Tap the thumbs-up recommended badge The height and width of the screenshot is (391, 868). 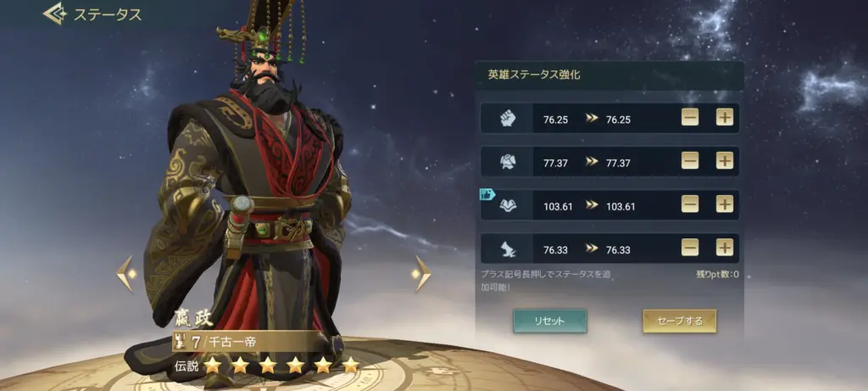click(487, 194)
